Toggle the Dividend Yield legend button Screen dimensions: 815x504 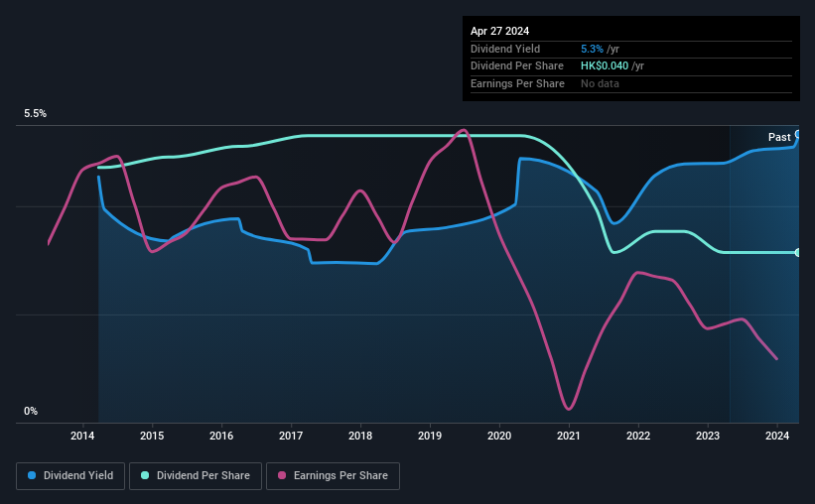pos(70,476)
